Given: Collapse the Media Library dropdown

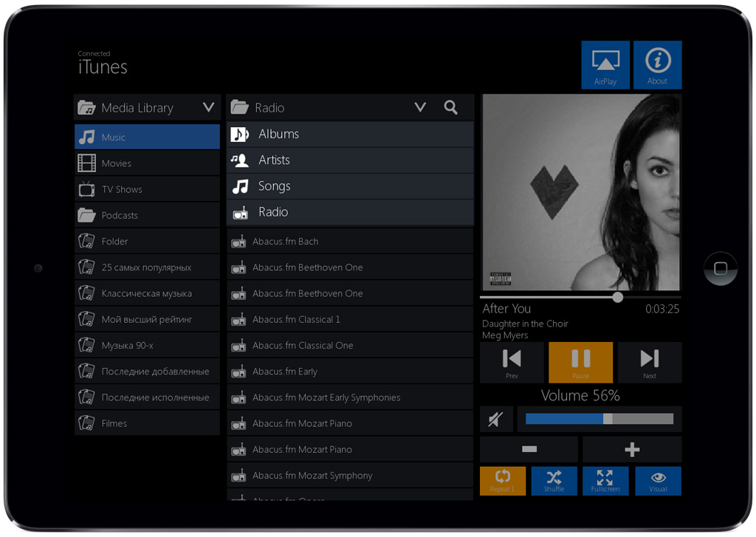Looking at the screenshot, I should click(209, 108).
